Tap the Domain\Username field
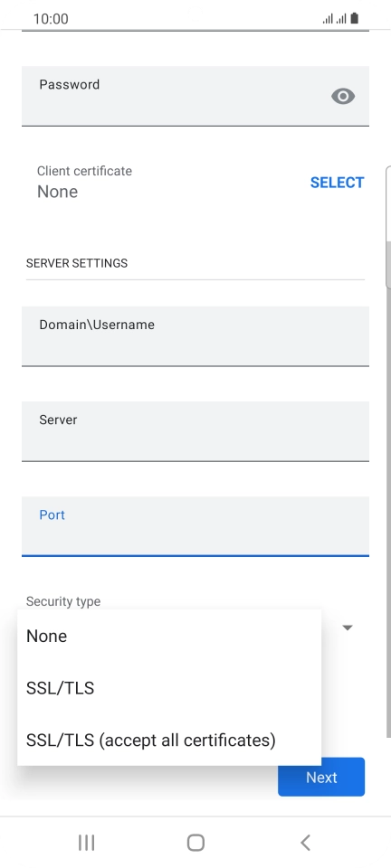Image resolution: width=391 pixels, height=868 pixels. 195,336
